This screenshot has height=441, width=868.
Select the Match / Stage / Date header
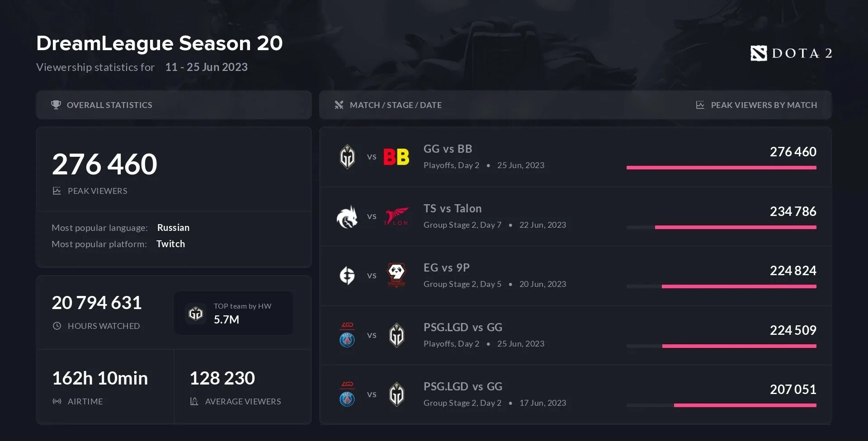coord(396,105)
